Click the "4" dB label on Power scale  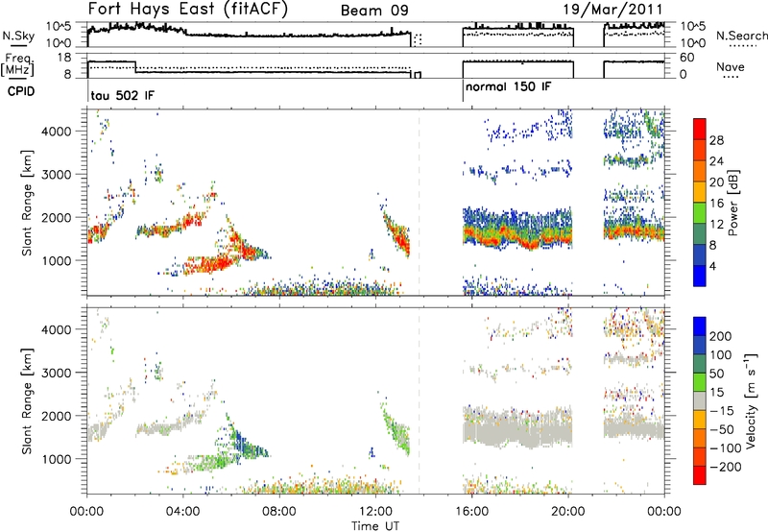(x=713, y=266)
